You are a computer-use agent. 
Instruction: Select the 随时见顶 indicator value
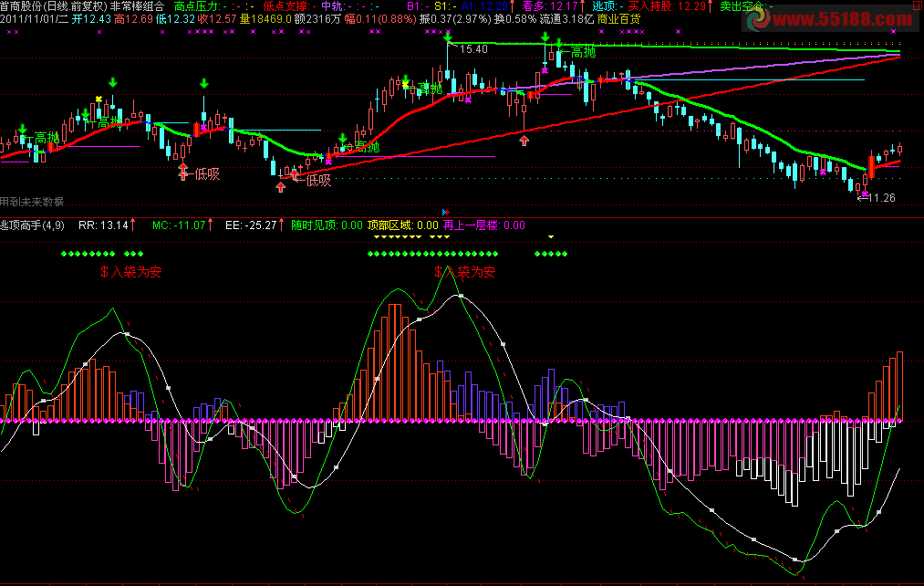(x=327, y=225)
